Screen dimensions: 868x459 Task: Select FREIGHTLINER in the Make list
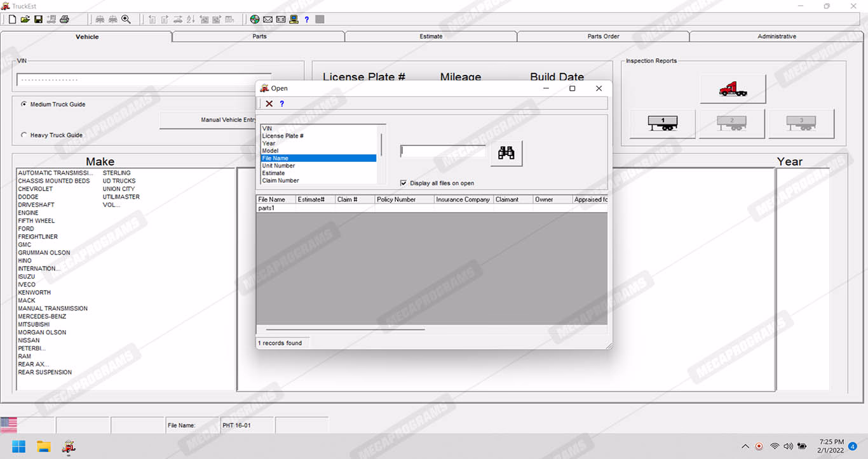[38, 237]
